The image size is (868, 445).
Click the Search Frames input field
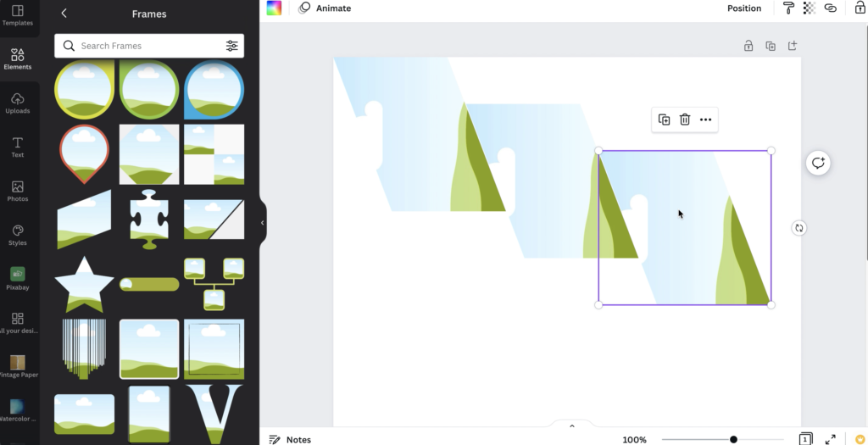click(x=149, y=46)
